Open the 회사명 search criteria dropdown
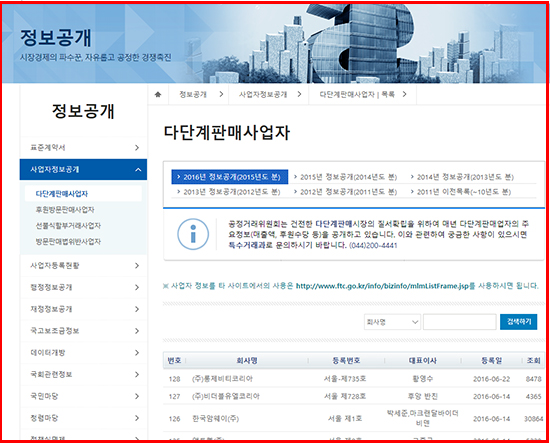The height and width of the screenshot is (443, 550). [x=392, y=322]
